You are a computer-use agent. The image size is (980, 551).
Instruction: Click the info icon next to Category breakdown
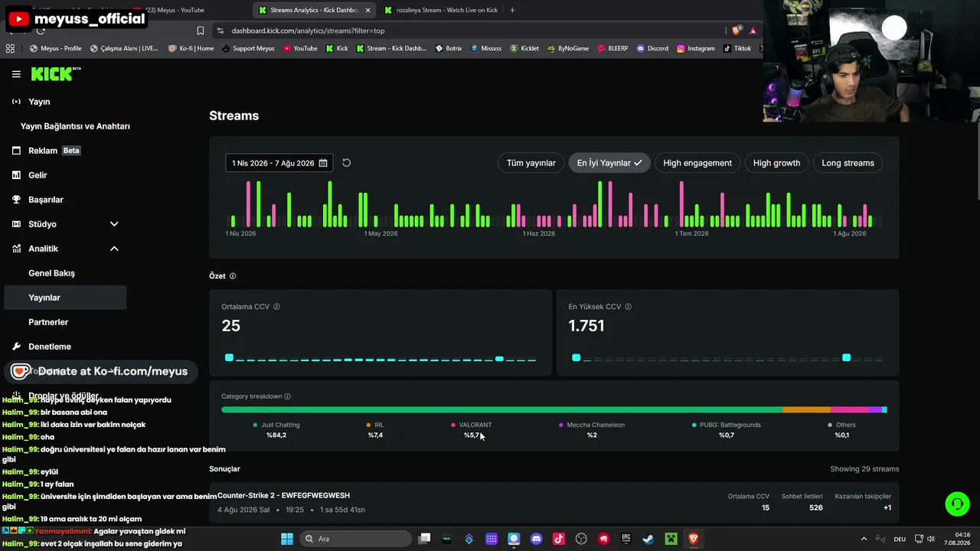[x=287, y=396]
